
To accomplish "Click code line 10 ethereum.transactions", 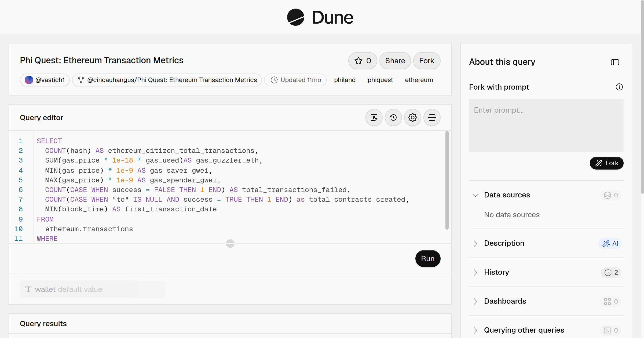I will point(89,229).
